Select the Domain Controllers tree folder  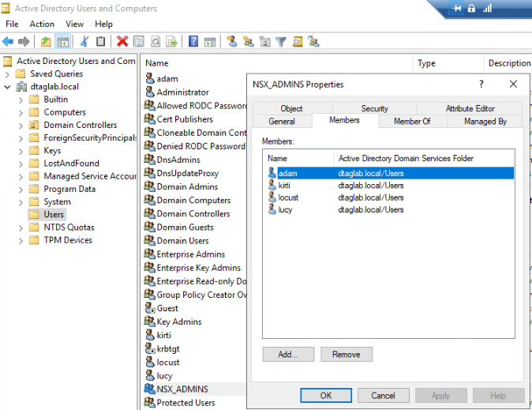coord(80,125)
